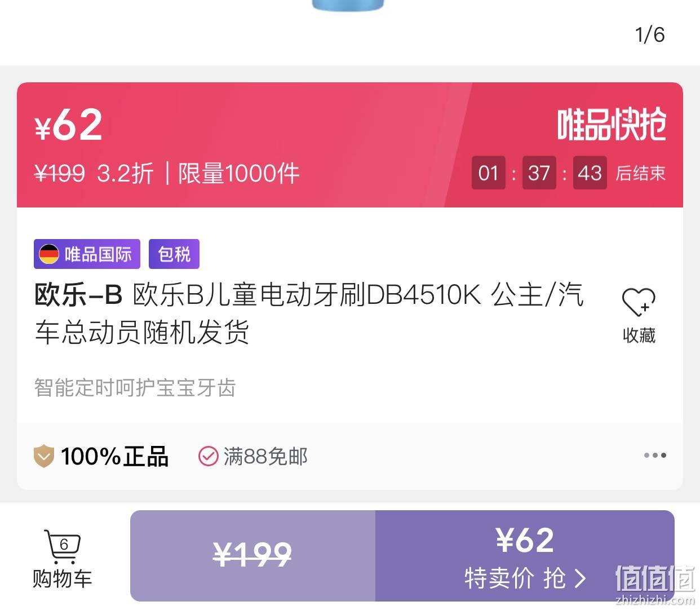Screen dimensions: 700x610
Task: Tap the subtitle 智能定时呵护宝宝牙齿
Action: pyautogui.click(x=135, y=387)
